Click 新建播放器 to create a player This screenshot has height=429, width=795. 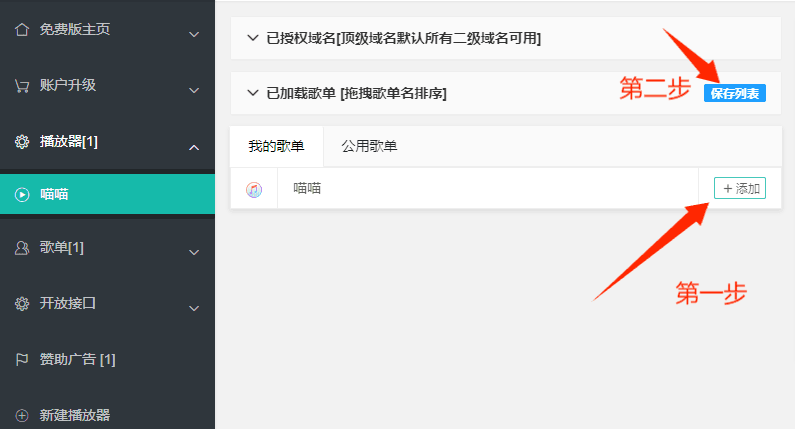pos(107,415)
